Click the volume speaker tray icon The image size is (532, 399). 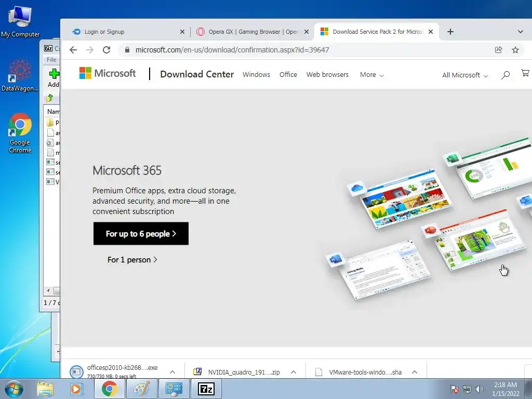coord(480,389)
